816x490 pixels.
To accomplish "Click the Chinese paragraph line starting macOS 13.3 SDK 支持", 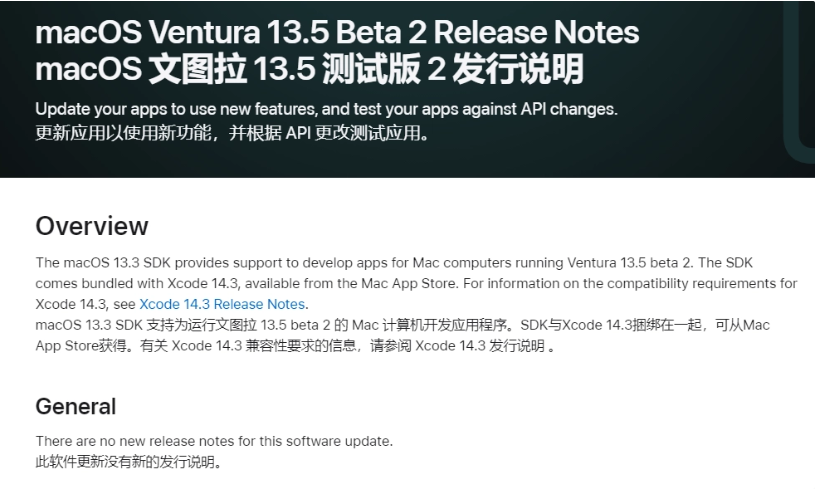I will pos(402,325).
